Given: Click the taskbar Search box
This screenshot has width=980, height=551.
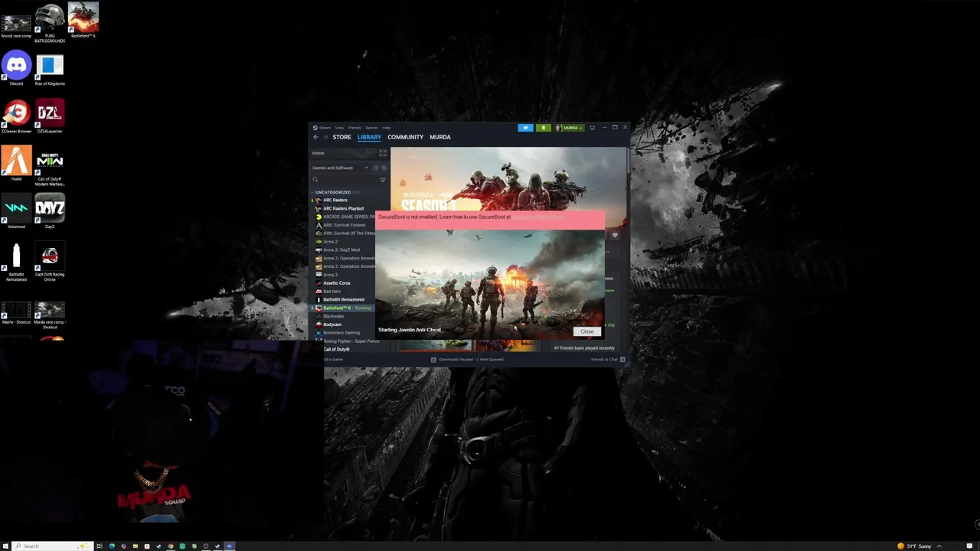Looking at the screenshot, I should tap(53, 546).
